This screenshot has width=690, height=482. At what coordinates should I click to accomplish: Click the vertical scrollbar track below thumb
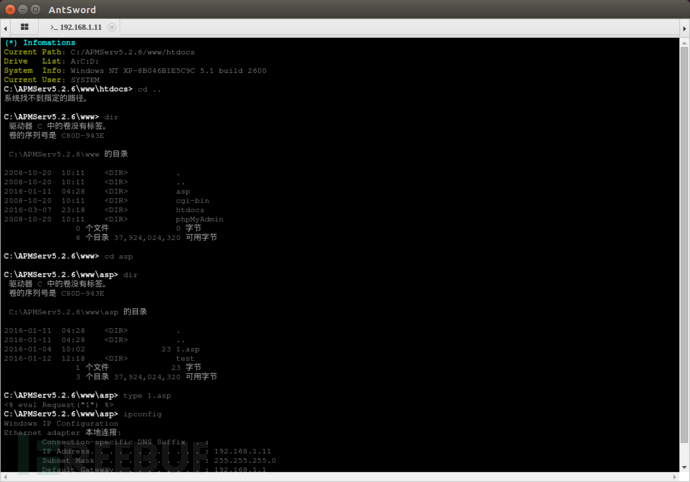pos(684,453)
